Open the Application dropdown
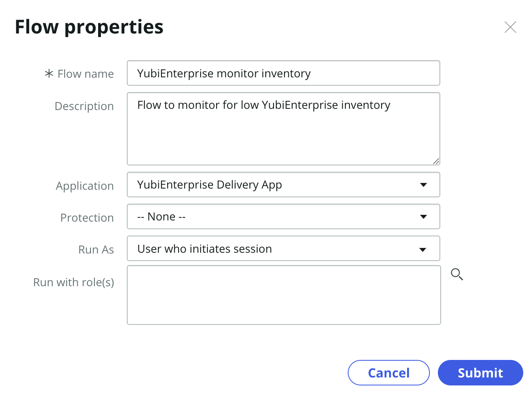 284,185
